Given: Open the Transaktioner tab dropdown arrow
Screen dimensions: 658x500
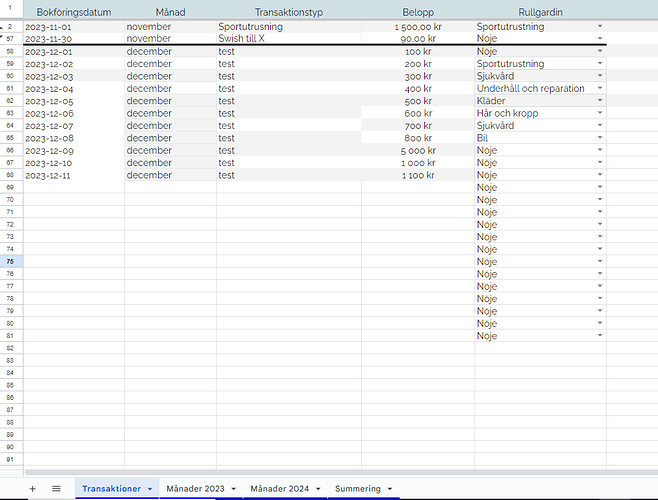Looking at the screenshot, I should pyautogui.click(x=150, y=489).
